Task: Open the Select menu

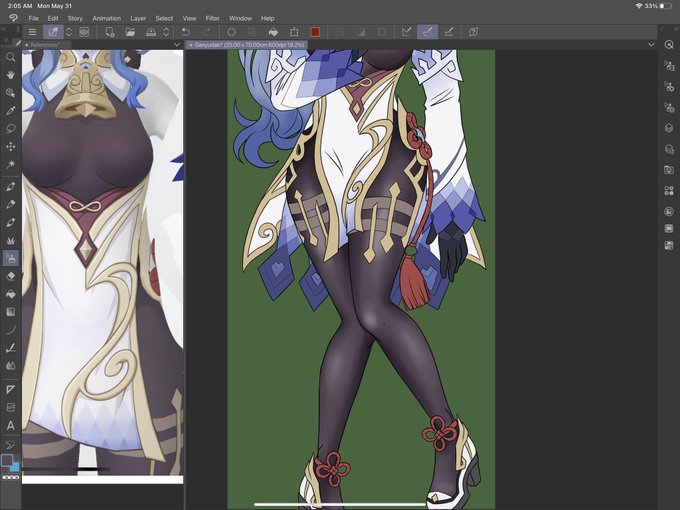Action: 164,18
